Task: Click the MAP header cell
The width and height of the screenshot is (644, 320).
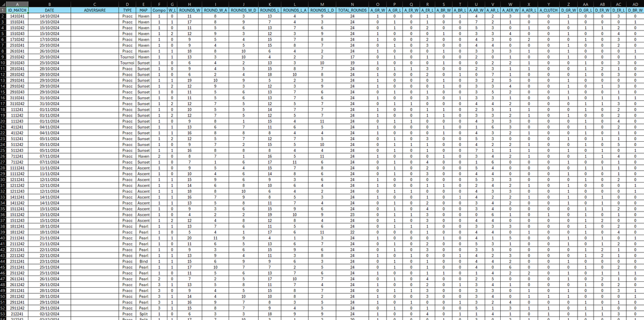Action: (x=143, y=10)
